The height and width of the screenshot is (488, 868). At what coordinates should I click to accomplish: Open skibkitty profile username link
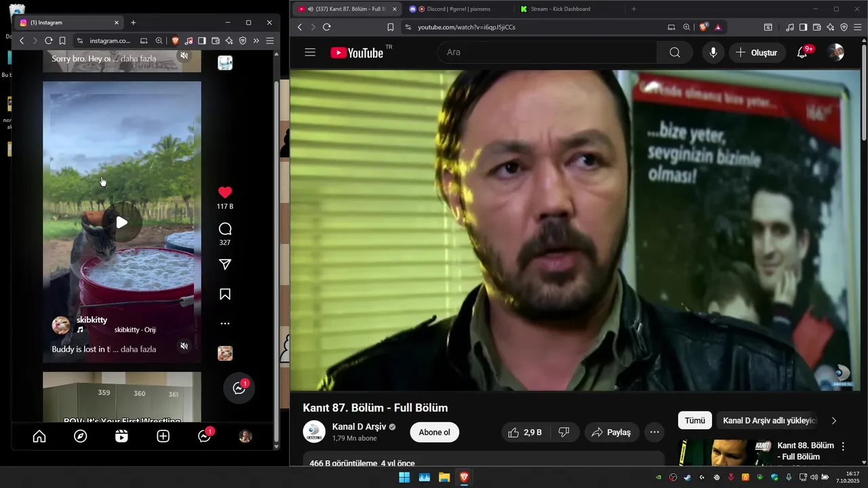[x=92, y=320]
